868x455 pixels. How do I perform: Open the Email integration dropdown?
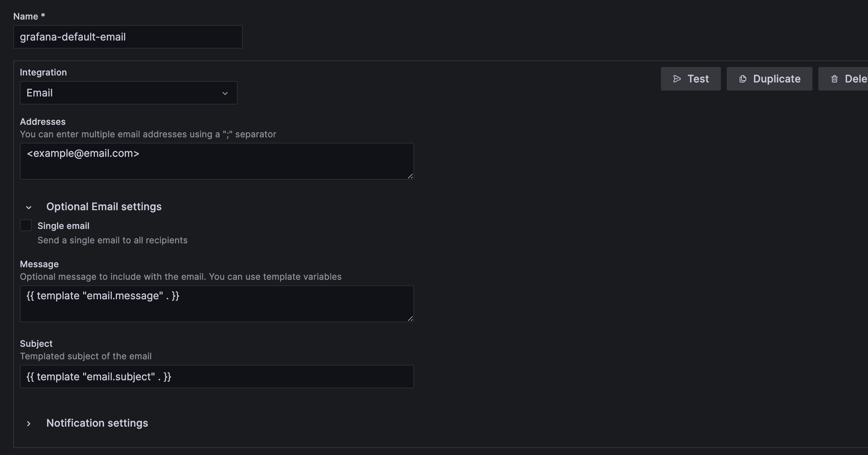tap(128, 93)
